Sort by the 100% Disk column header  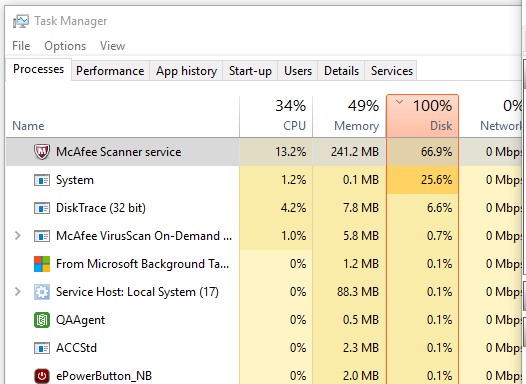(422, 116)
